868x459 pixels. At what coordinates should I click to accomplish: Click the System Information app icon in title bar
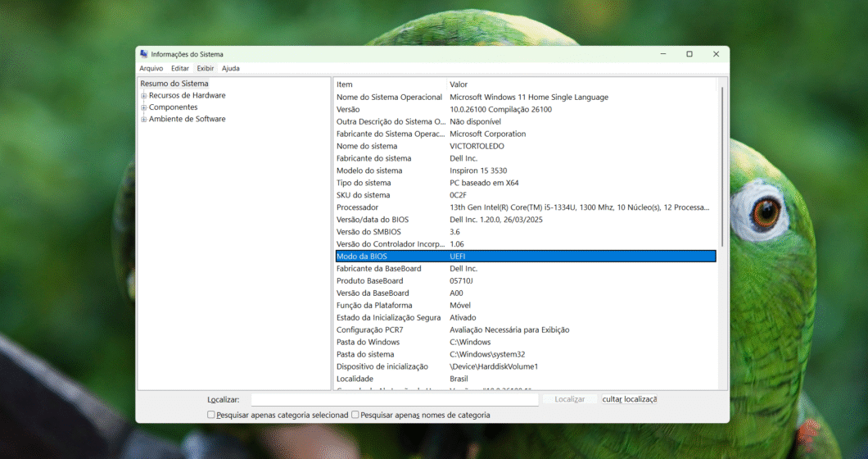point(144,54)
